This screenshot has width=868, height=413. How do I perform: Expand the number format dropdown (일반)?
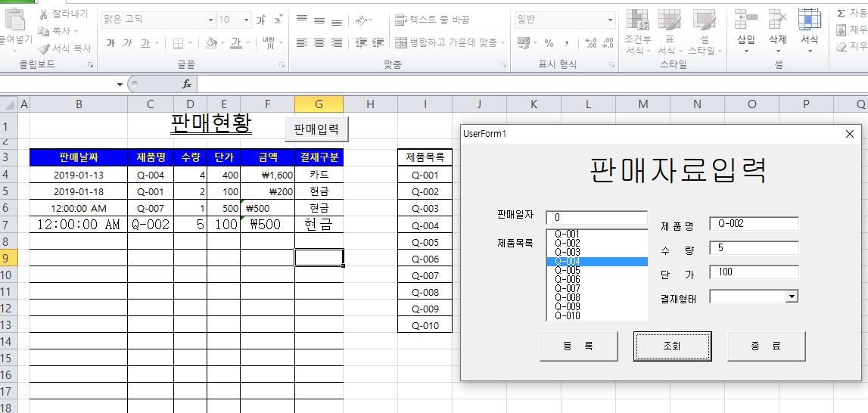(x=609, y=20)
